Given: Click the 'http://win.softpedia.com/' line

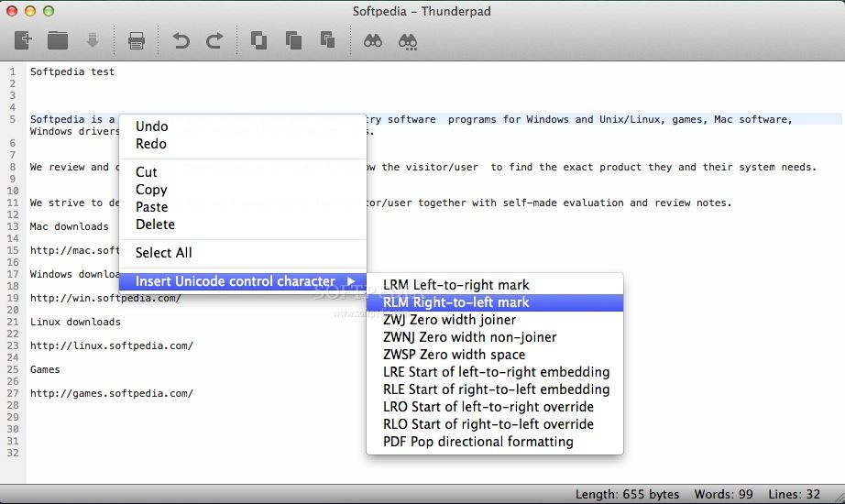Looking at the screenshot, I should pyautogui.click(x=105, y=298).
